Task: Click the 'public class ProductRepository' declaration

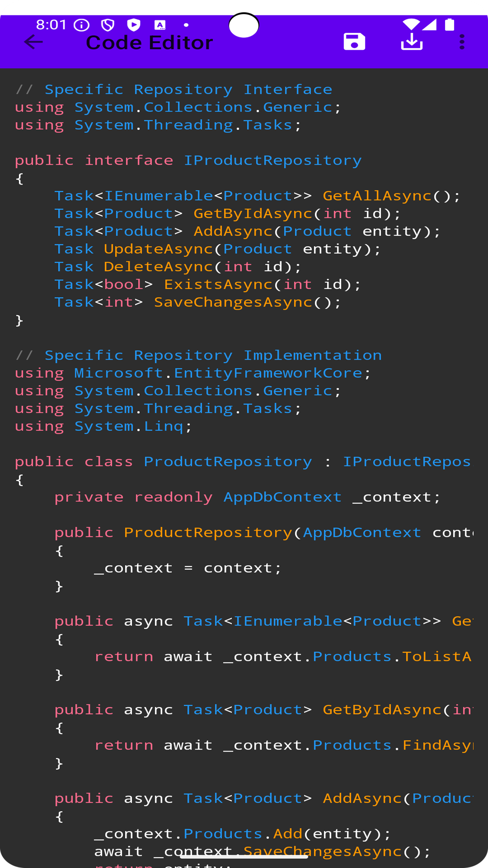Action: point(164,462)
